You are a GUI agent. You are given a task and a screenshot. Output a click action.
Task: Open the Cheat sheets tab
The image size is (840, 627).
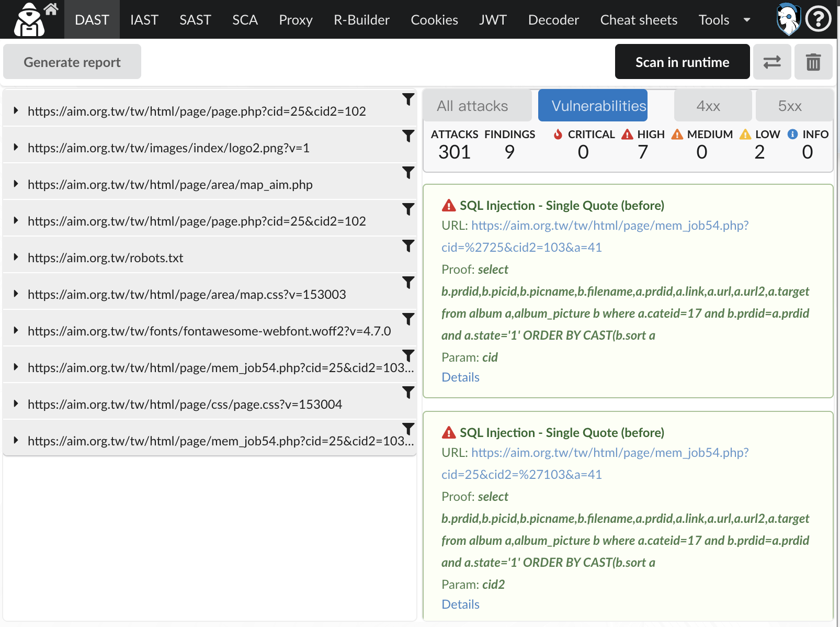(639, 19)
